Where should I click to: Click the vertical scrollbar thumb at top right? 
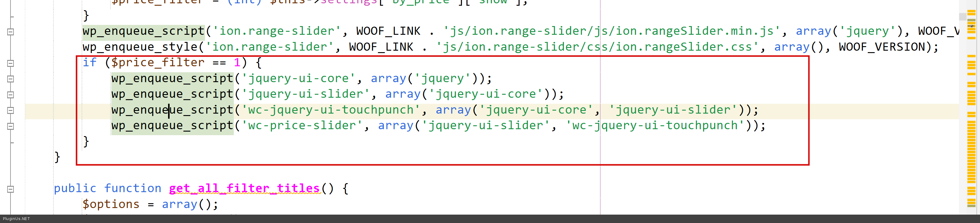(963, 17)
